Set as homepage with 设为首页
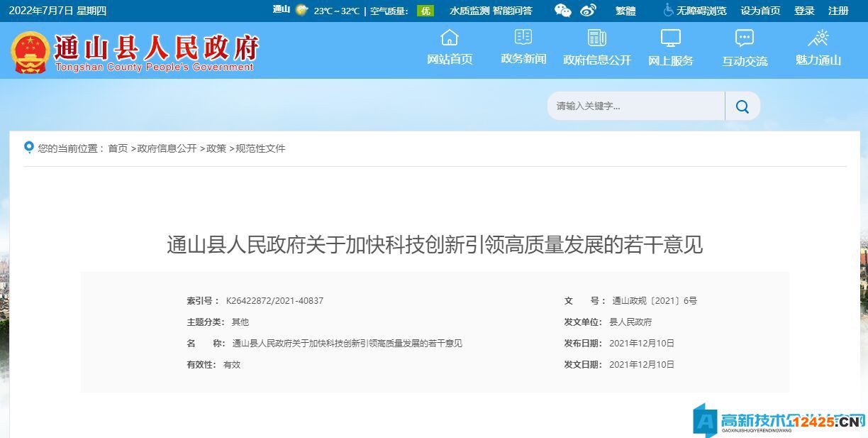868x438 pixels. (x=759, y=11)
